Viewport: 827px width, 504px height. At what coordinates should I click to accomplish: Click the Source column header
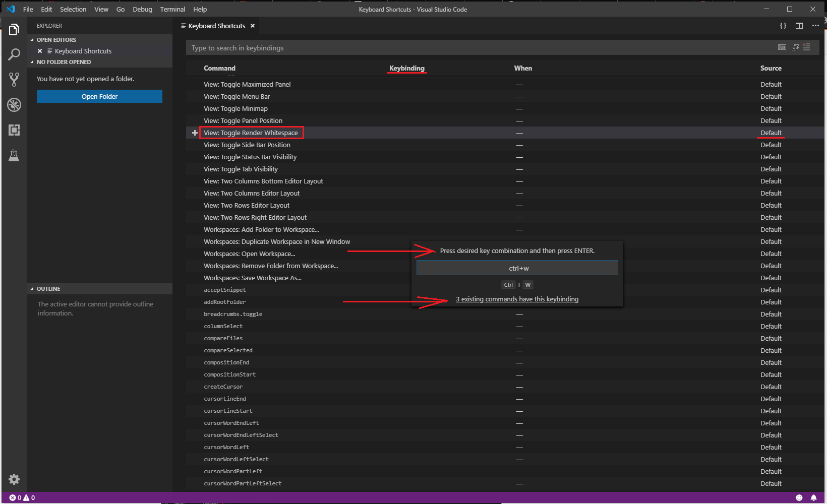pyautogui.click(x=771, y=68)
